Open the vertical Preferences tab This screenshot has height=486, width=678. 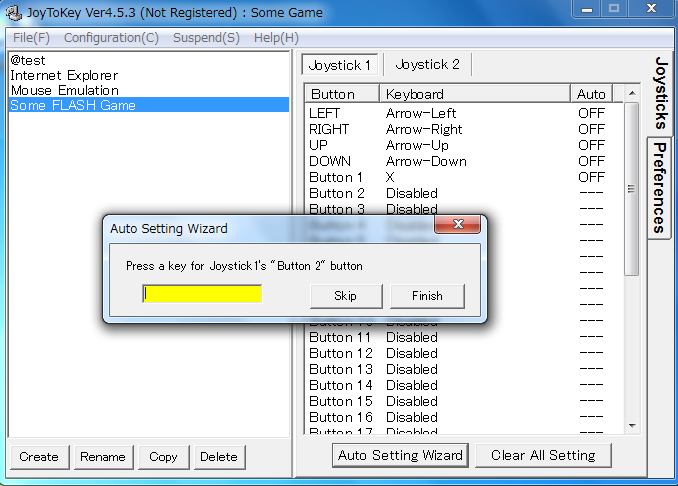click(x=659, y=187)
